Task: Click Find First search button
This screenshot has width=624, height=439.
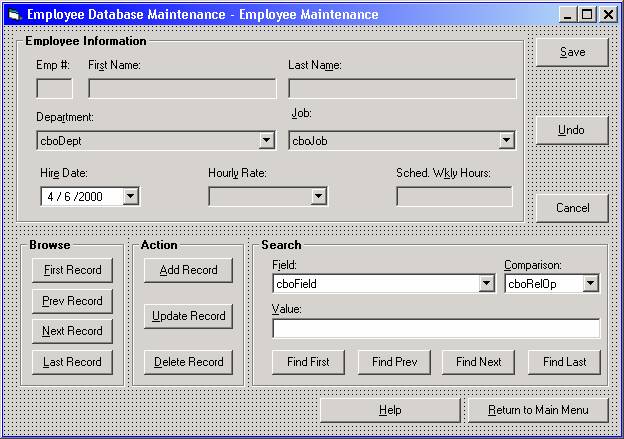Action: pyautogui.click(x=308, y=362)
